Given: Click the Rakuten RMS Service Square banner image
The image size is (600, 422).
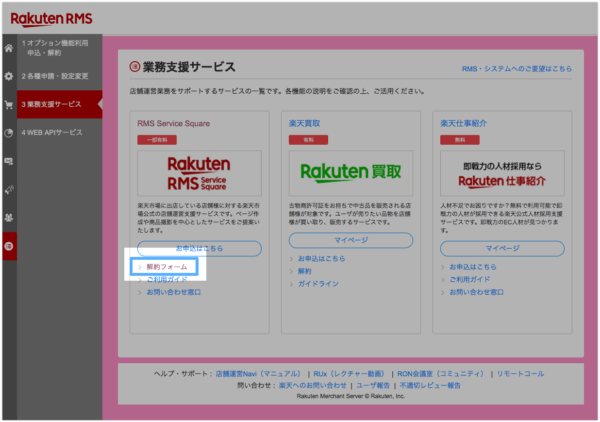Looking at the screenshot, I should click(199, 173).
